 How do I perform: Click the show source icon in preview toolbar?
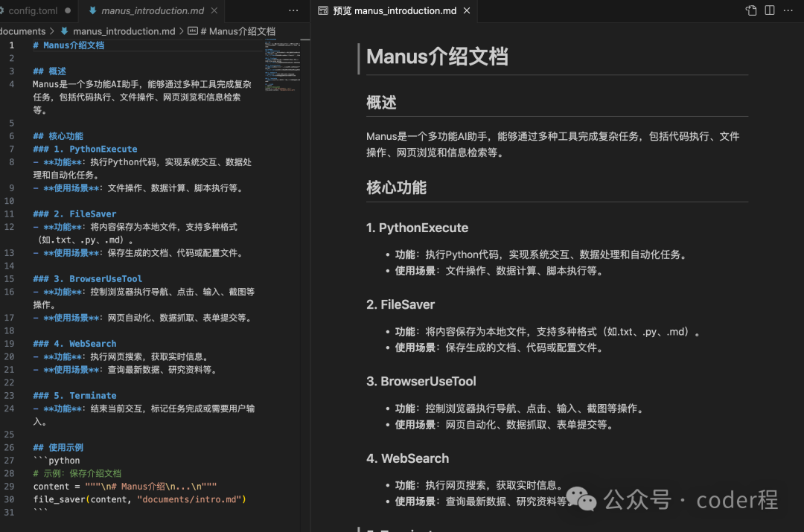751,10
